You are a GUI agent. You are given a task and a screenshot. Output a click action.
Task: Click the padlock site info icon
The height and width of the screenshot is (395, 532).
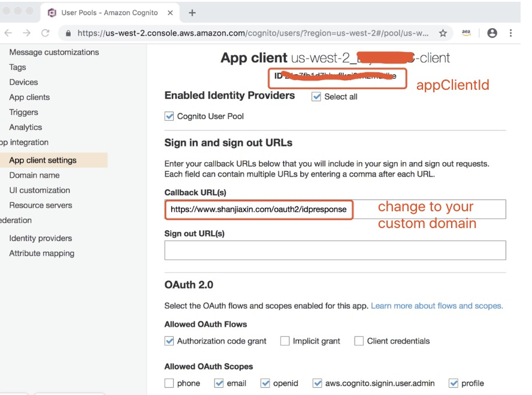point(68,34)
